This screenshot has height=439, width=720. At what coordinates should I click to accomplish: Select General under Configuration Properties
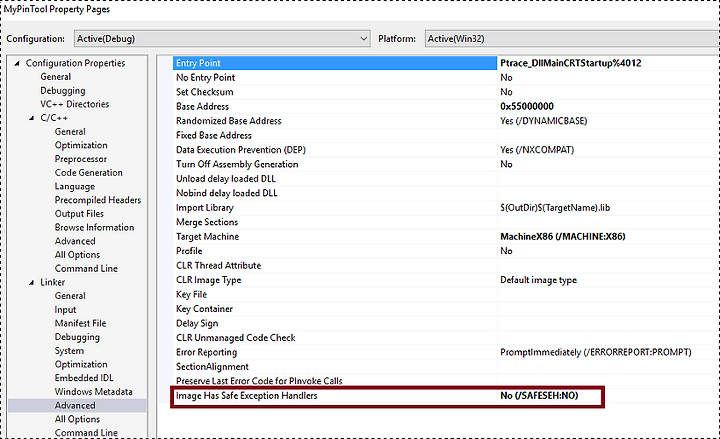[56, 77]
